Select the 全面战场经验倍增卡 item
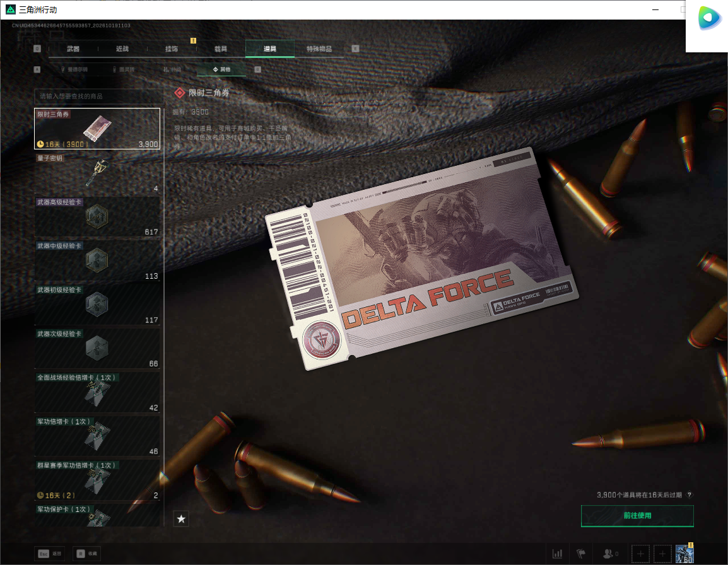Viewport: 728px width, 565px height. tap(97, 392)
